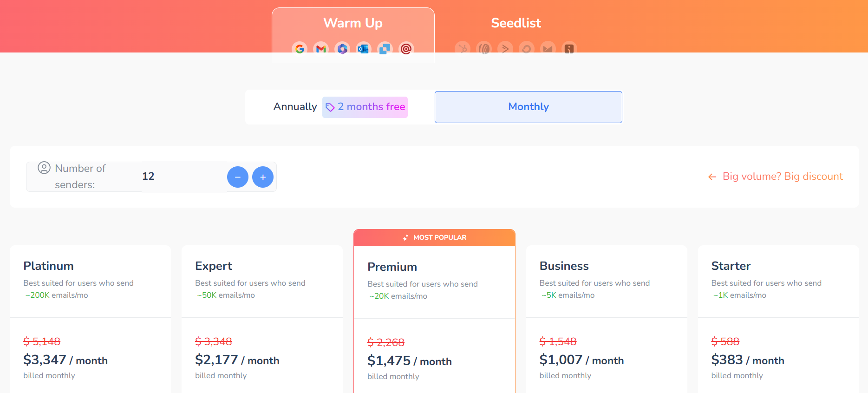Click the SendGrid arrow icon under Seedlist
The image size is (868, 393).
(505, 49)
